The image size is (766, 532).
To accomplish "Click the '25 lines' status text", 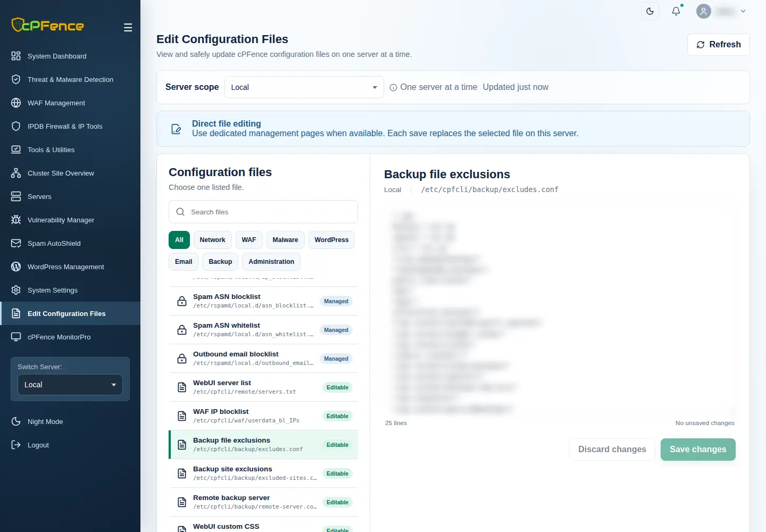I will (x=396, y=423).
